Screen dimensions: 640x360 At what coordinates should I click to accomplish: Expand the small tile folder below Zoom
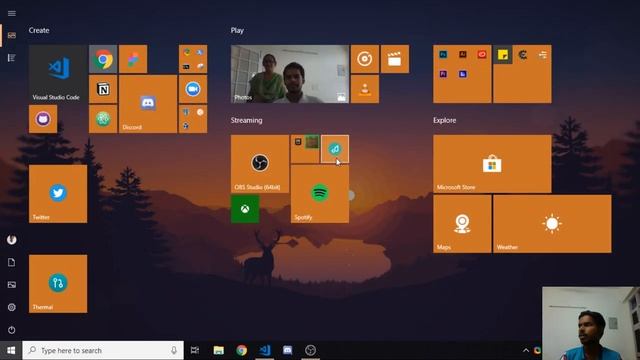click(193, 119)
